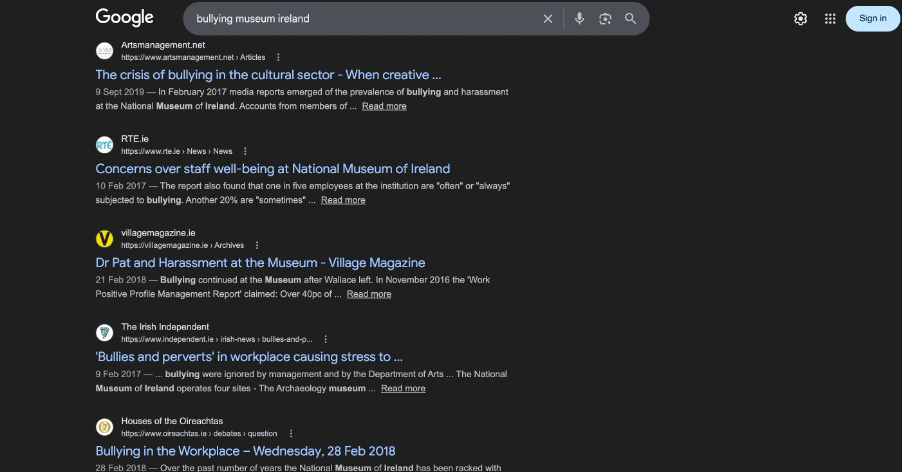The height and width of the screenshot is (472, 902).
Task: Click Houses of the Oireachtas site name
Action: (x=172, y=421)
